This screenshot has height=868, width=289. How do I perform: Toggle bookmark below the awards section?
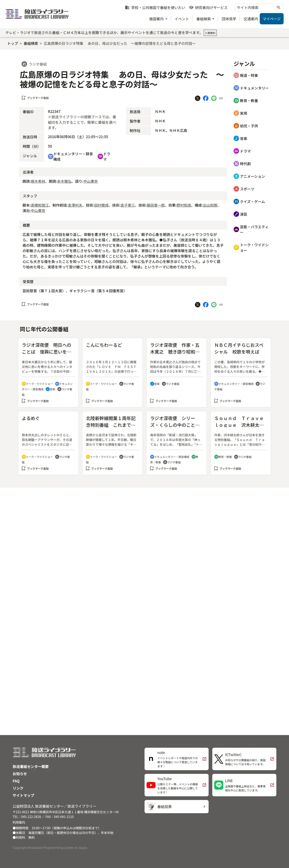(35, 304)
